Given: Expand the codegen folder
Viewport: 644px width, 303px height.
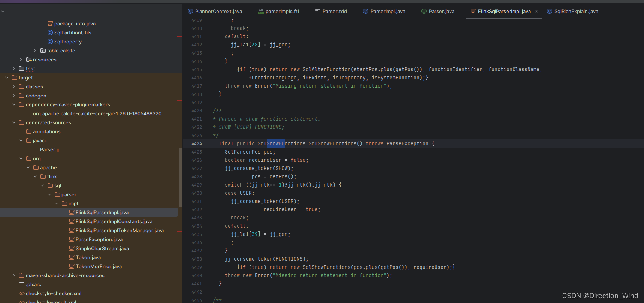Looking at the screenshot, I should 14,96.
